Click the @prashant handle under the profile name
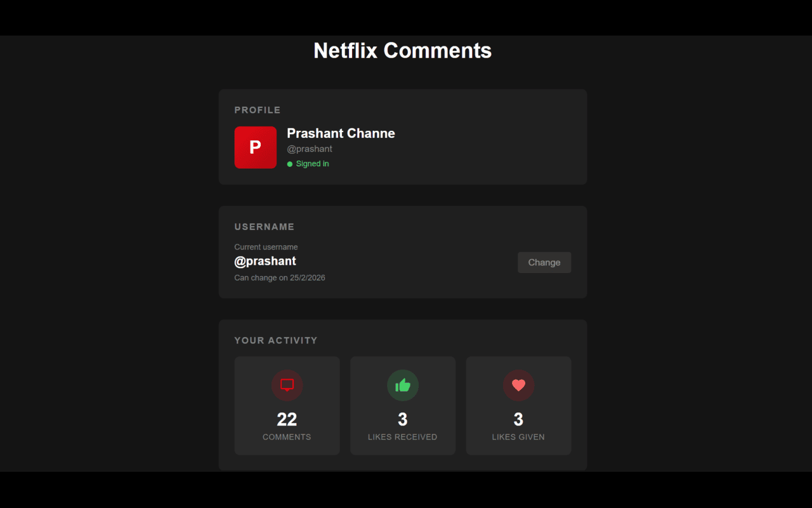812x508 pixels. [310, 149]
